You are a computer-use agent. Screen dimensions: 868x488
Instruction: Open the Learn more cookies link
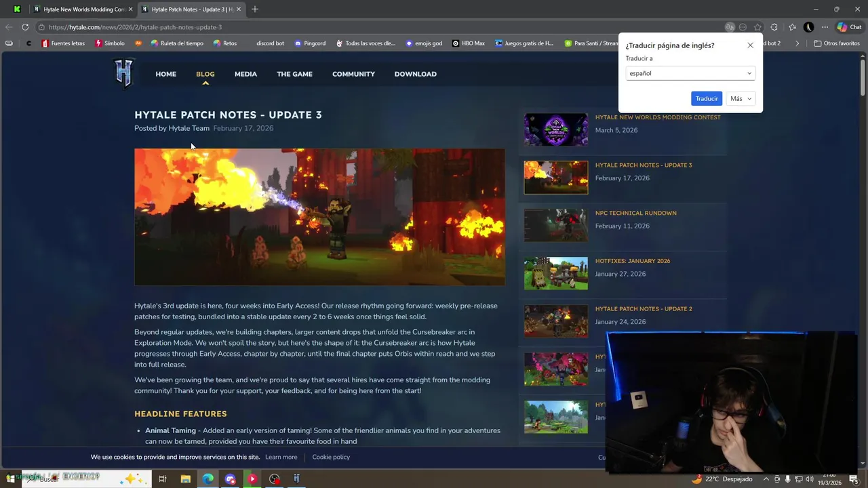(281, 457)
